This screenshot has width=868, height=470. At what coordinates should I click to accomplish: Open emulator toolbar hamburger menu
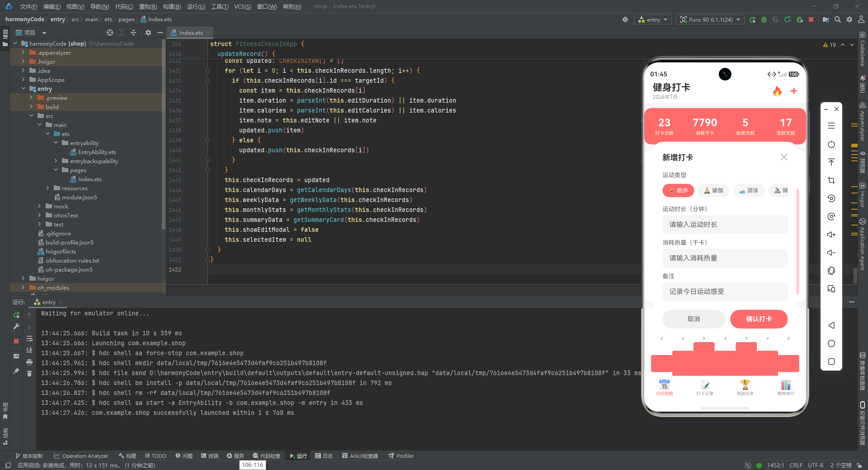click(831, 126)
